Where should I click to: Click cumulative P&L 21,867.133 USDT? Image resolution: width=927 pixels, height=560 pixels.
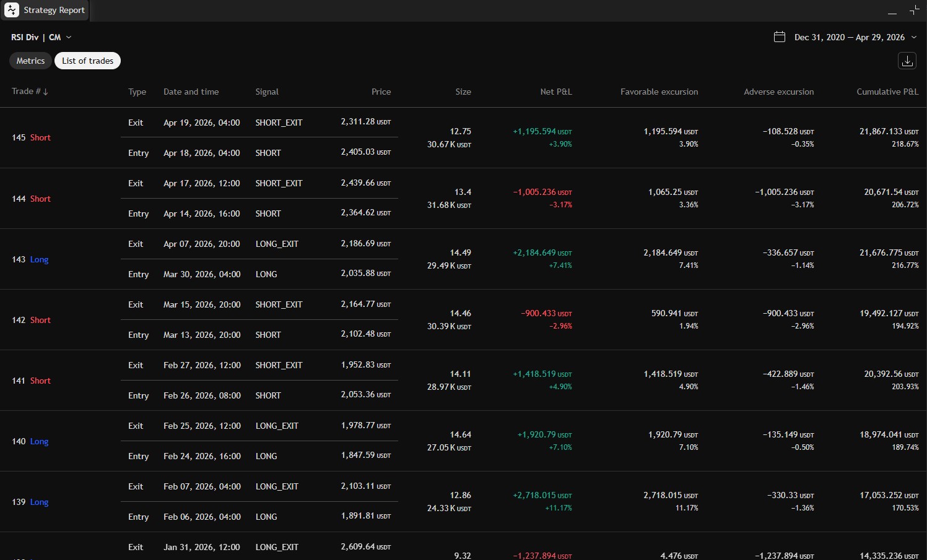click(x=889, y=131)
